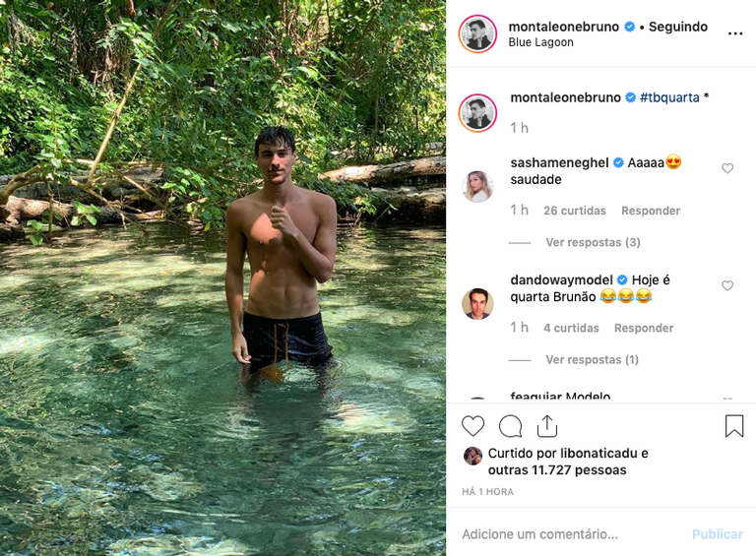Click the #tbquarta hashtag
Image resolution: width=756 pixels, height=556 pixels.
(x=669, y=97)
